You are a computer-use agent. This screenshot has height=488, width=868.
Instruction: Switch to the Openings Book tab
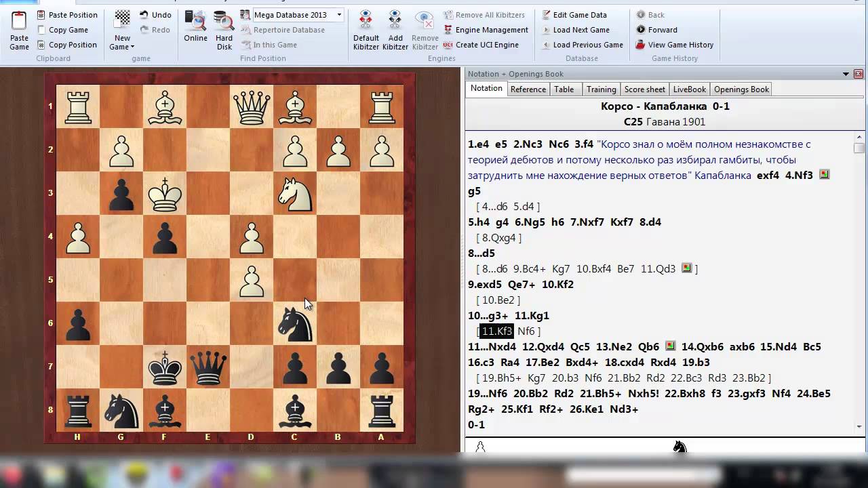pyautogui.click(x=741, y=89)
